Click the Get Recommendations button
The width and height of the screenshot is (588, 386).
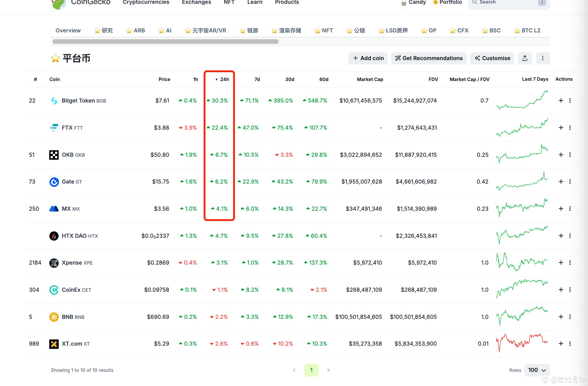coord(428,58)
